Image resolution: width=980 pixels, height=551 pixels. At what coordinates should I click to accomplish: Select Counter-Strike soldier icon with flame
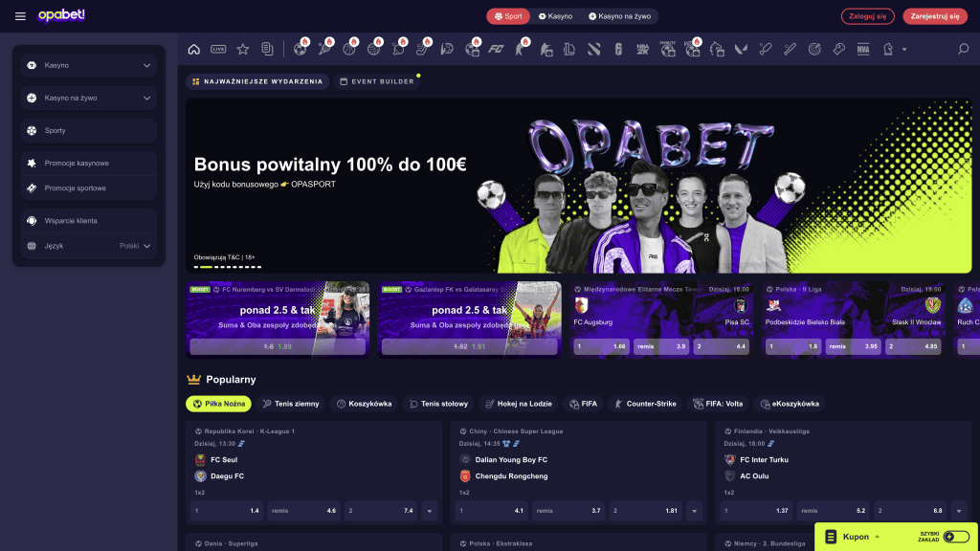pyautogui.click(x=521, y=49)
